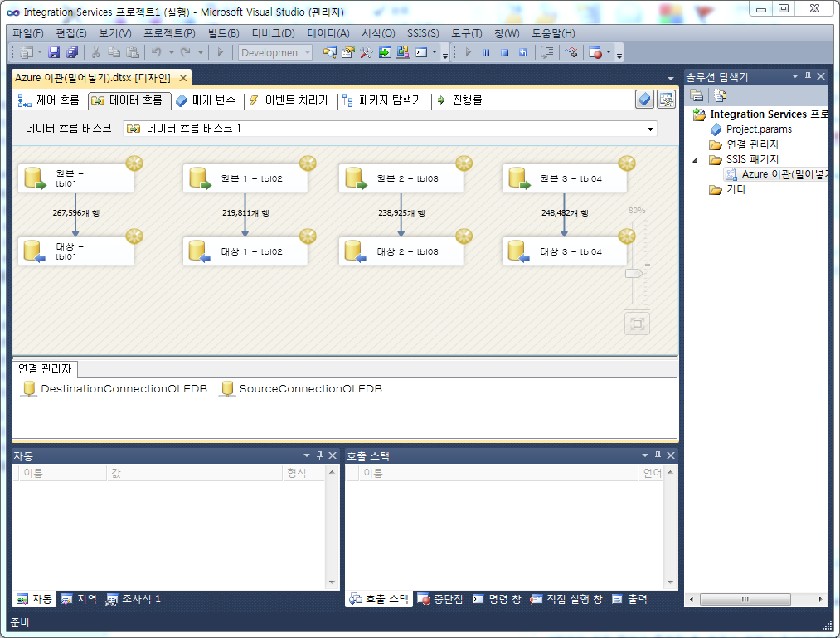
Task: Click the Command window toolbar icon
Action: pyautogui.click(x=421, y=52)
